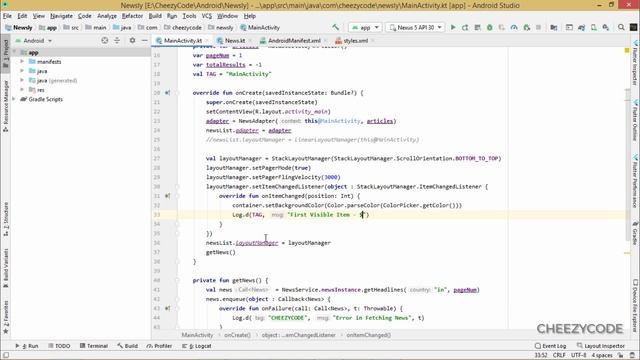Open the Event Log
640x360 pixels.
(x=551, y=346)
